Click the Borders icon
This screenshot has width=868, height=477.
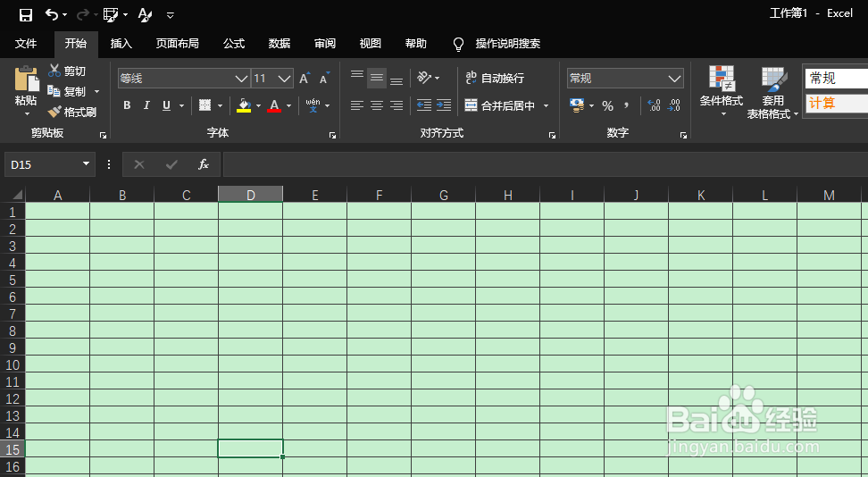tap(204, 105)
